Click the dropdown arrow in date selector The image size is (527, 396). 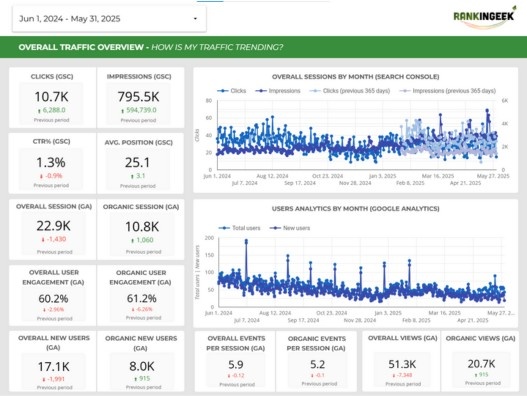coord(195,19)
